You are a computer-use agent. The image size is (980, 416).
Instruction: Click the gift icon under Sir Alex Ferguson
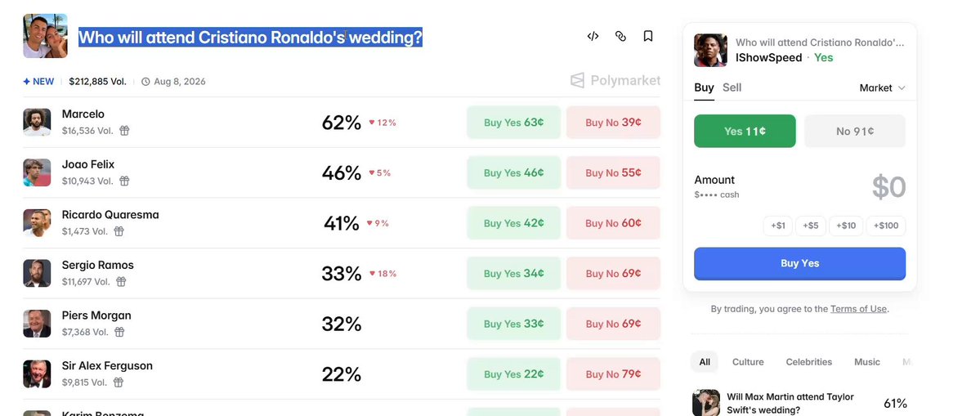pyautogui.click(x=119, y=382)
